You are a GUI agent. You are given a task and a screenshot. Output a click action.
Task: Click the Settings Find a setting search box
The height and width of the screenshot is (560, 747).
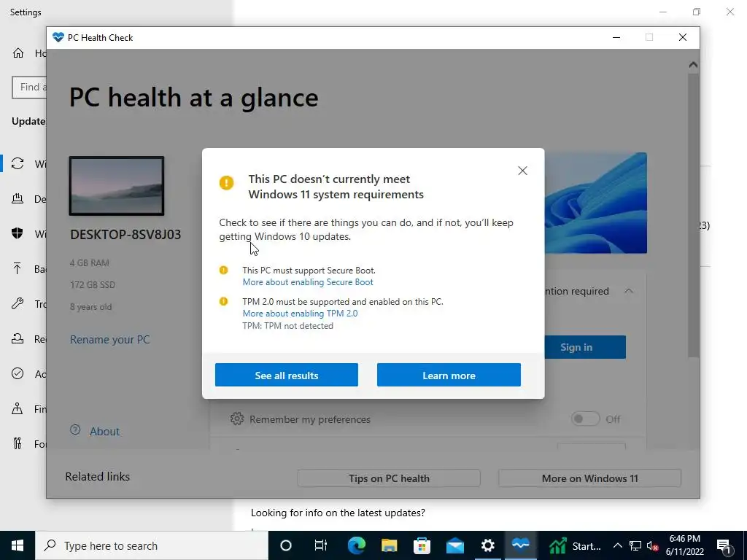(29, 87)
